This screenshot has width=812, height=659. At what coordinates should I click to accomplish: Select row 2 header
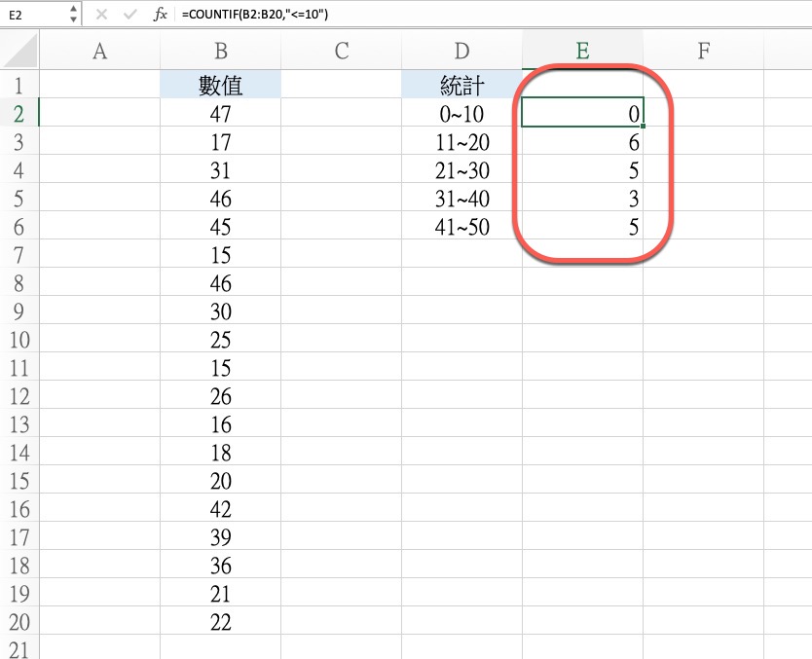pyautogui.click(x=19, y=112)
